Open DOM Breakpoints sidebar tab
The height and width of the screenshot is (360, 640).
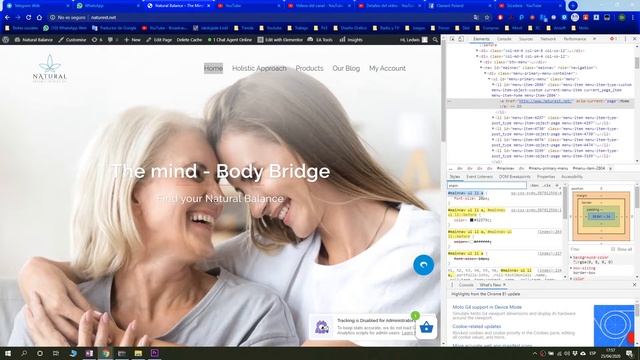tap(515, 177)
